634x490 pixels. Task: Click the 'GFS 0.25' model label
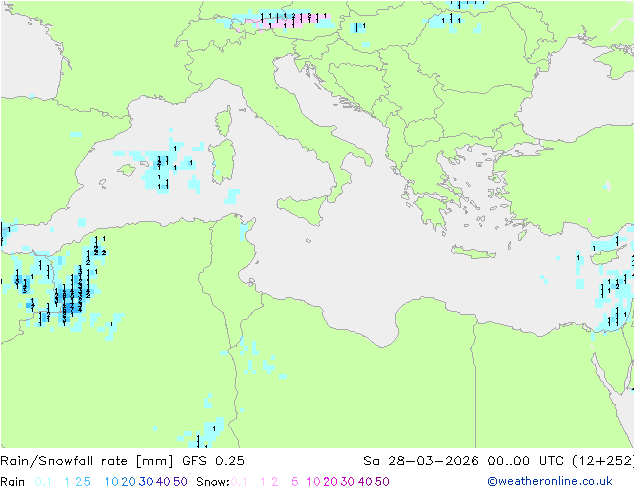pyautogui.click(x=213, y=461)
